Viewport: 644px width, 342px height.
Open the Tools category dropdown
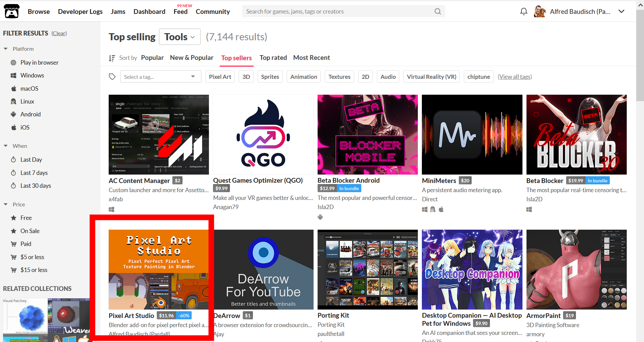pyautogui.click(x=179, y=37)
